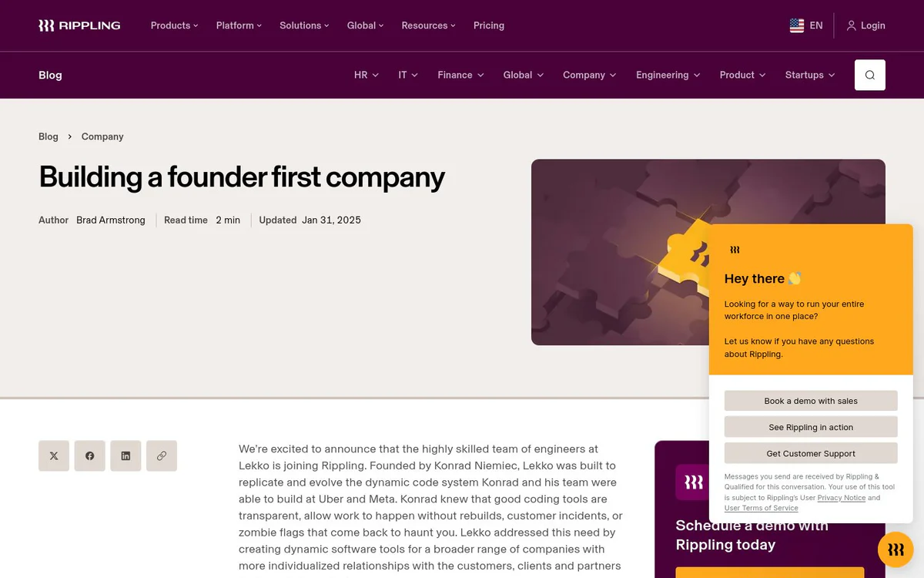Image resolution: width=924 pixels, height=578 pixels.
Task: Click See Rippling in action button
Action: (811, 427)
